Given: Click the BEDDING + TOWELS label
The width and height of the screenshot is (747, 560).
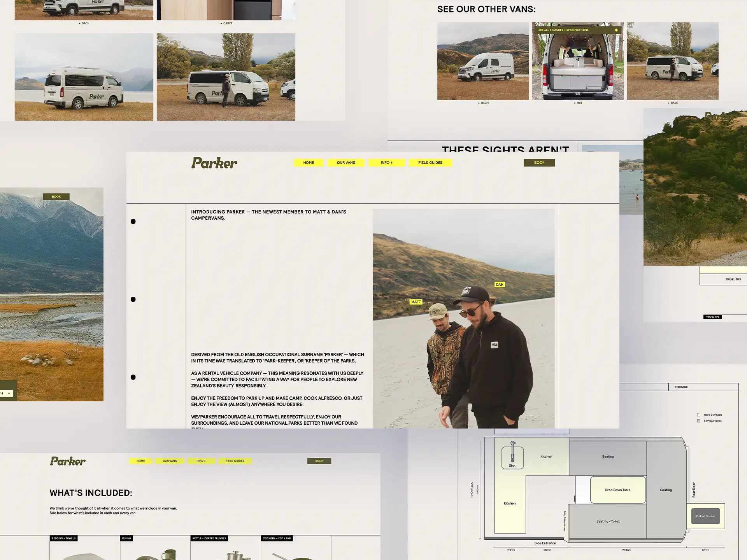Looking at the screenshot, I should click(64, 538).
